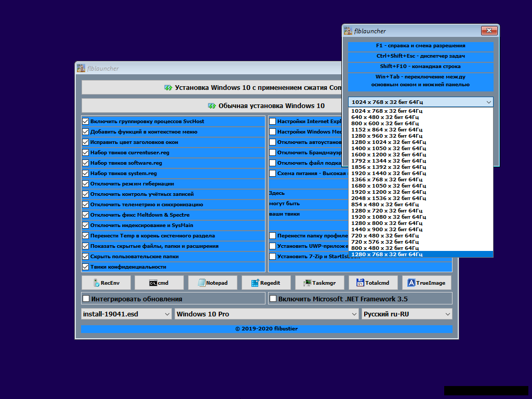
Task: Check Перенести папку профилей option
Action: click(272, 236)
